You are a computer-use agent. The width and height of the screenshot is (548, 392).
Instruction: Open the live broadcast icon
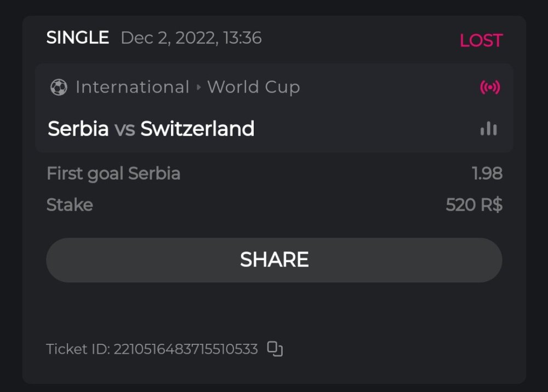pos(490,87)
